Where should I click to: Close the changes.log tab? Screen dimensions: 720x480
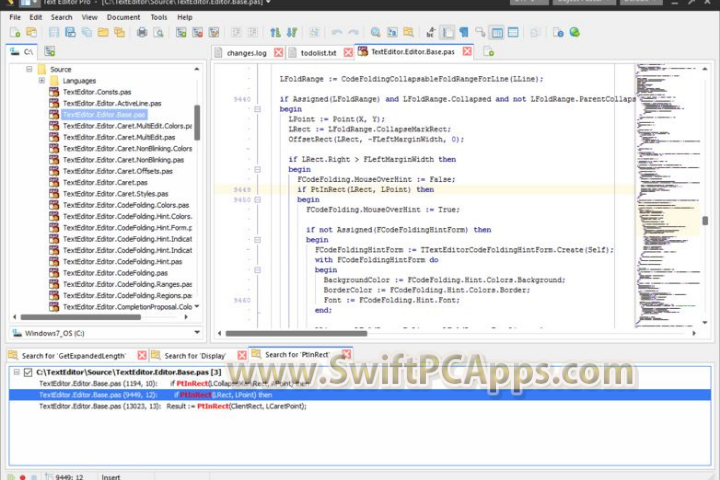pos(278,52)
